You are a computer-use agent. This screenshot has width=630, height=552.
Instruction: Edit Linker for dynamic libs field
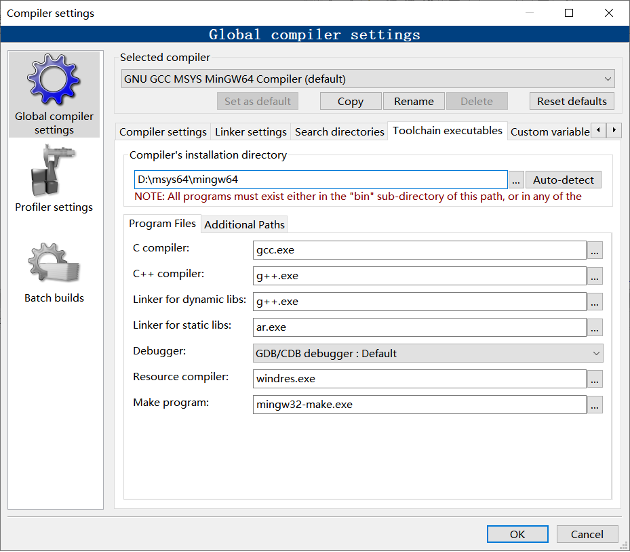pos(420,302)
